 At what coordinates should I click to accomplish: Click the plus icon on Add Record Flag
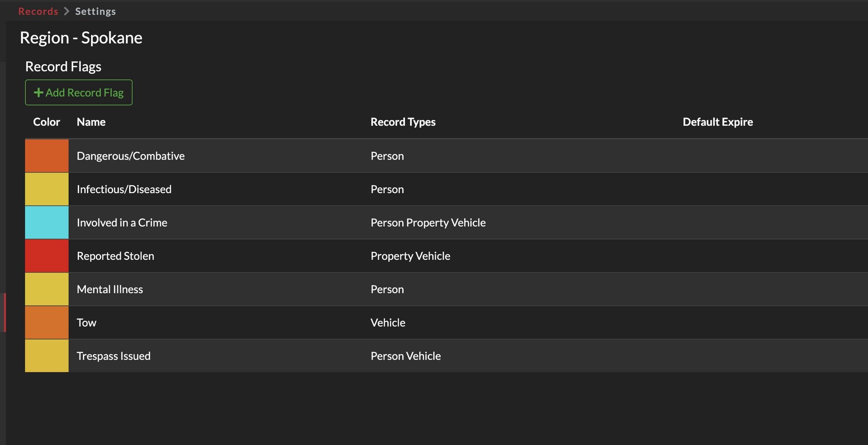click(x=38, y=92)
